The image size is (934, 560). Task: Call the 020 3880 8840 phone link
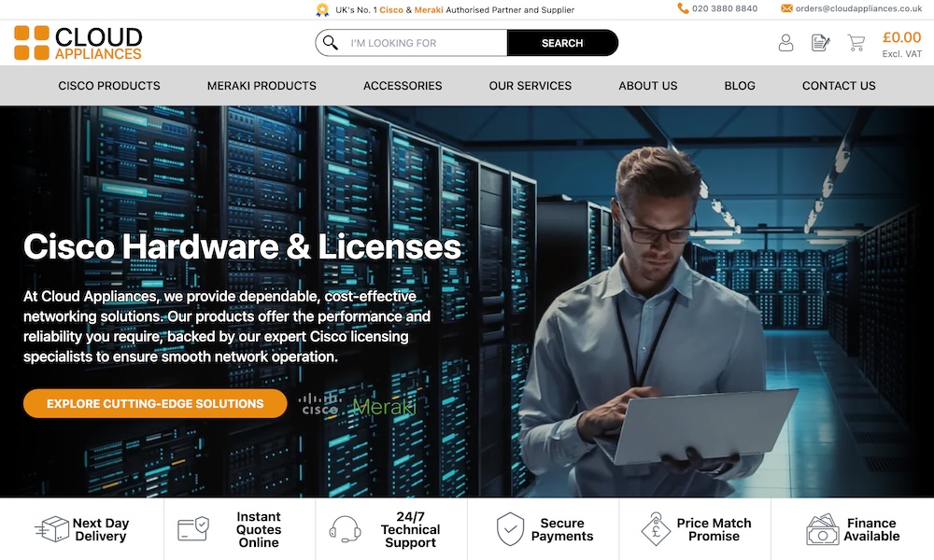click(725, 8)
